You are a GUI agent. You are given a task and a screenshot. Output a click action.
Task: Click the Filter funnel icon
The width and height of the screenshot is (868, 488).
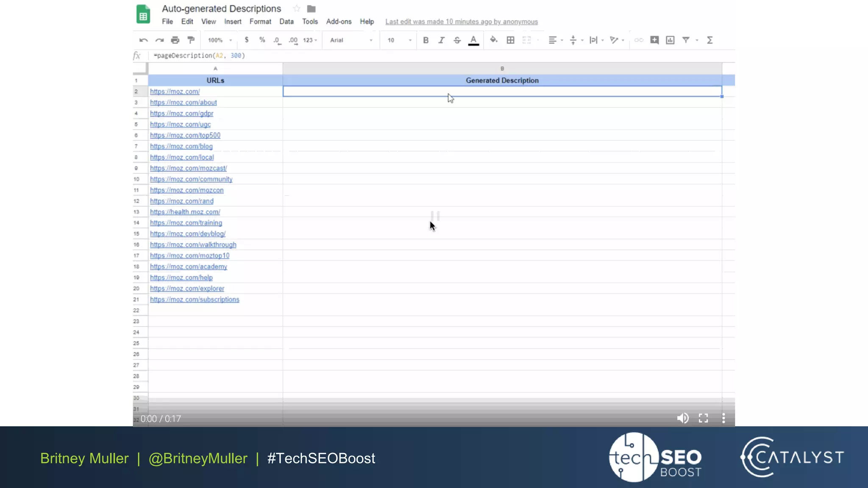(686, 40)
